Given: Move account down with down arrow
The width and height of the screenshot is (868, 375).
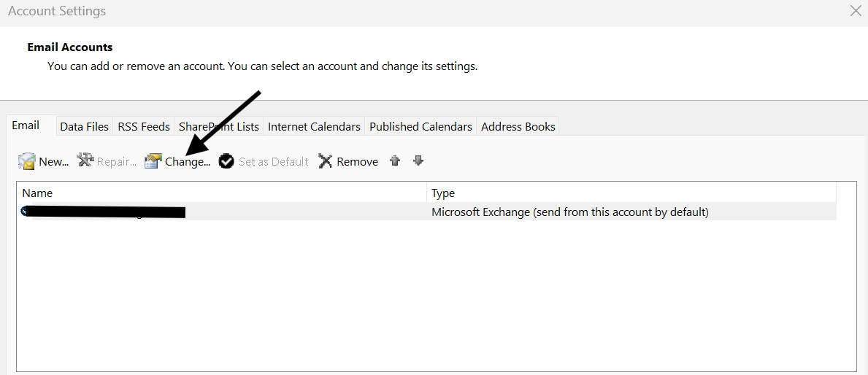Looking at the screenshot, I should [x=418, y=161].
